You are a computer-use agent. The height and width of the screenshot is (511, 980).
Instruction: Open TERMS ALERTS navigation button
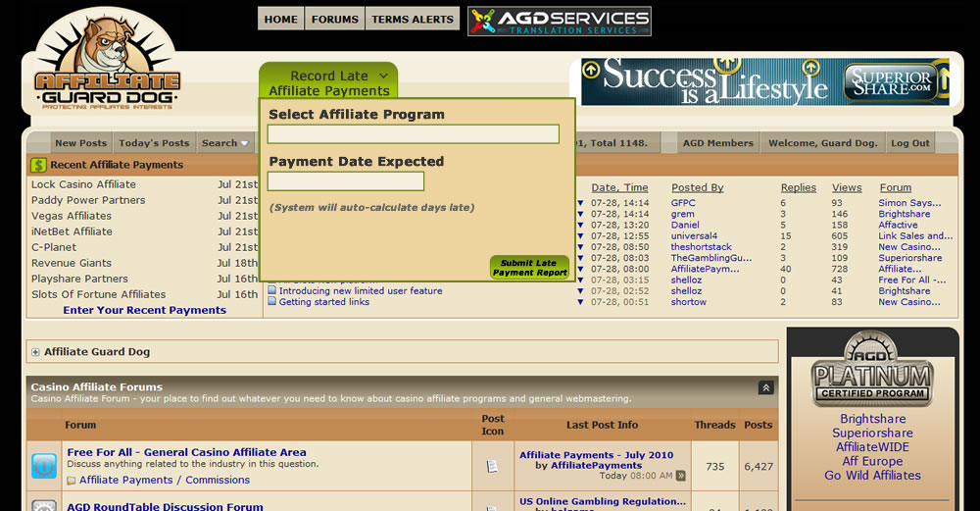click(x=413, y=19)
